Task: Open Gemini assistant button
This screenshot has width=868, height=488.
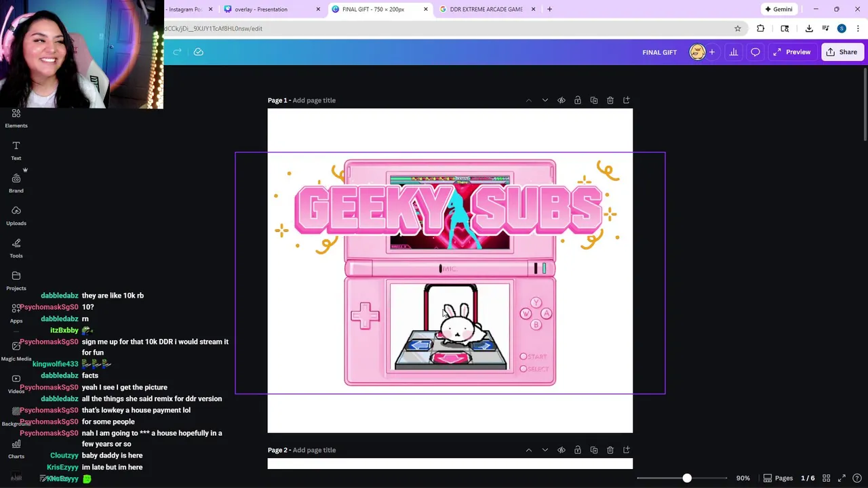Action: point(778,9)
